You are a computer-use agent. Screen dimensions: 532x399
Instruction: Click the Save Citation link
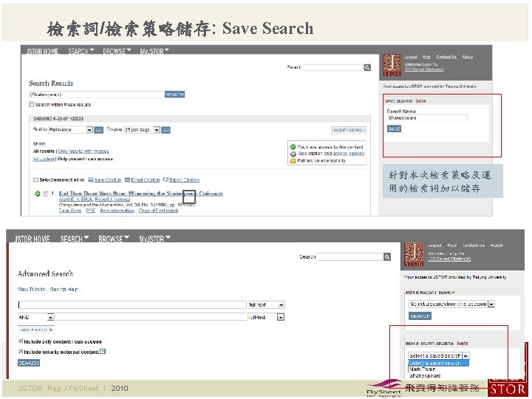point(108,180)
